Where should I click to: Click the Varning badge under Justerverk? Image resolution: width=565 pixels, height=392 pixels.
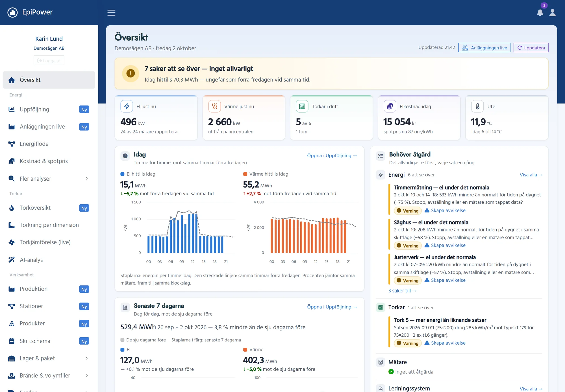point(408,281)
